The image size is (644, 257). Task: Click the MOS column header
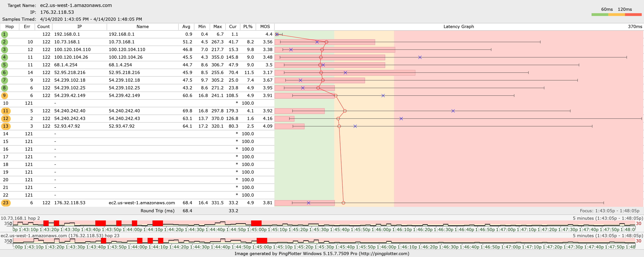click(x=265, y=27)
